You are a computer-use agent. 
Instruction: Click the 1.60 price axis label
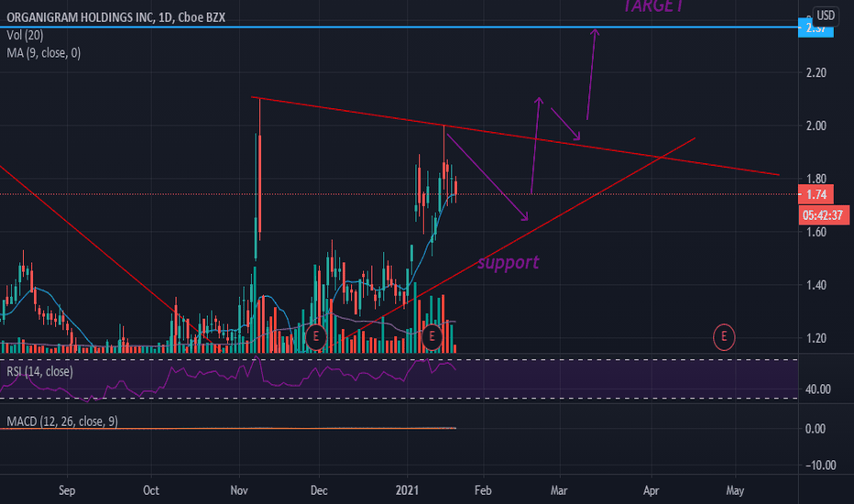pyautogui.click(x=816, y=232)
